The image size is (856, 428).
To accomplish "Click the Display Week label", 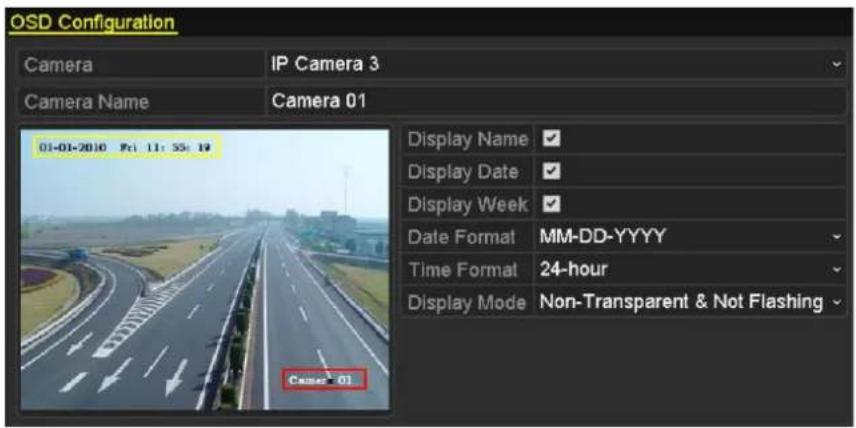I will pos(468,205).
